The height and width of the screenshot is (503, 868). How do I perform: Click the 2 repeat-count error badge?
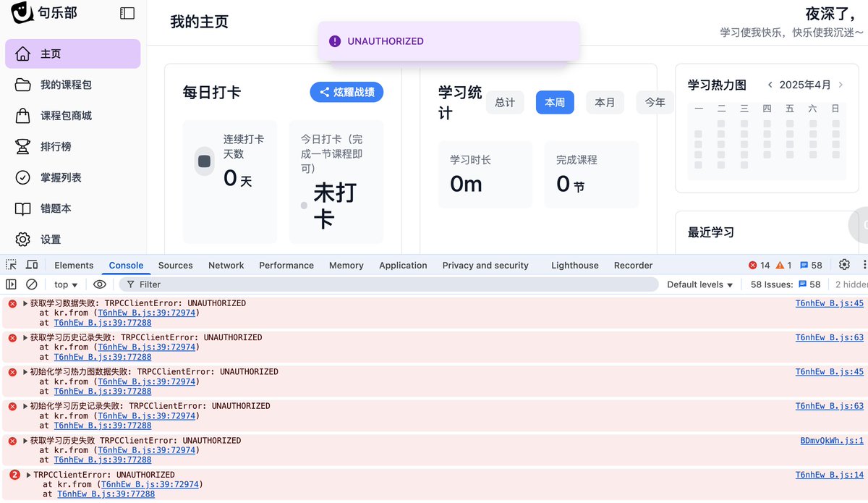pyautogui.click(x=14, y=475)
